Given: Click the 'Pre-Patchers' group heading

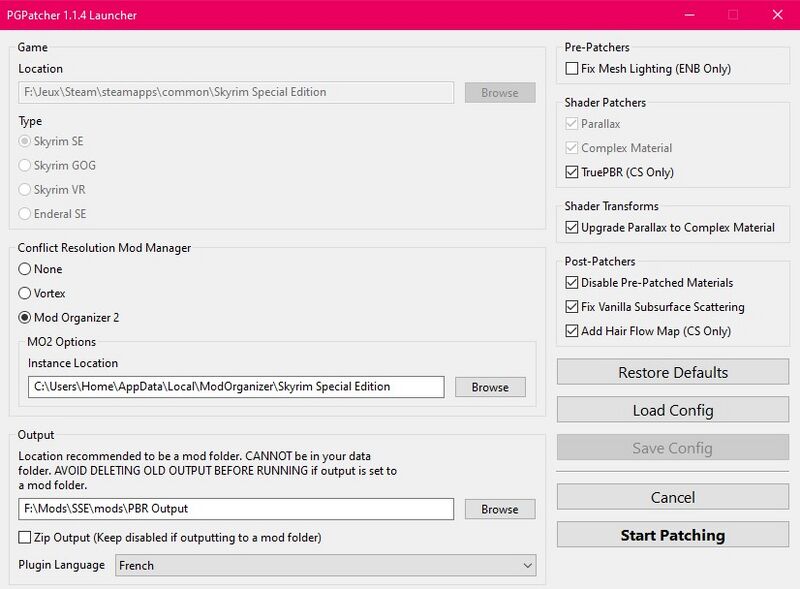Looking at the screenshot, I should 597,47.
